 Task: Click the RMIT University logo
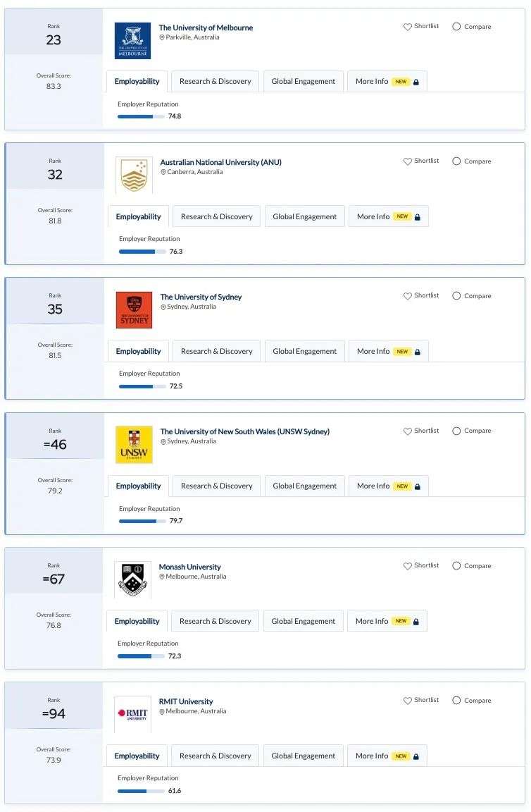pyautogui.click(x=132, y=714)
